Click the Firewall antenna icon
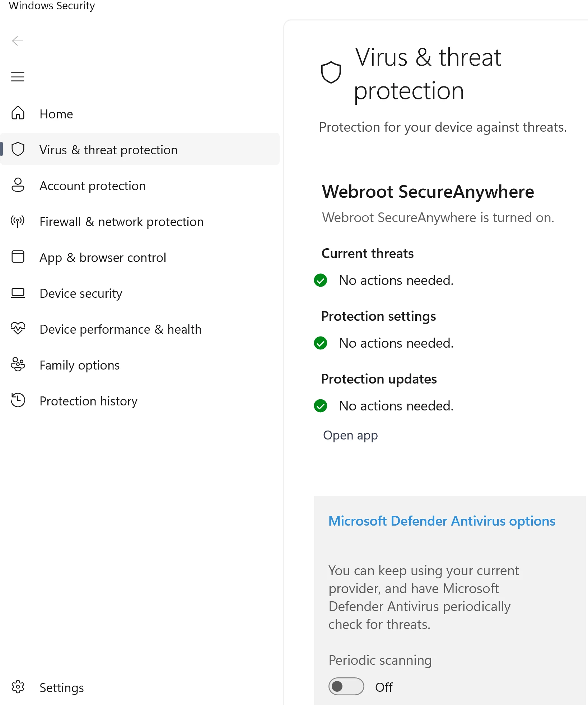The width and height of the screenshot is (588, 705). click(x=18, y=221)
